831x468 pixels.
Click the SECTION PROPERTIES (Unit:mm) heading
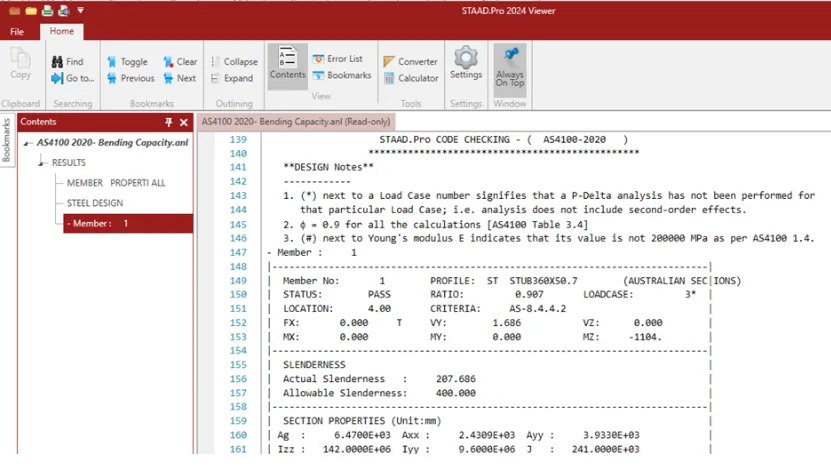coord(362,421)
